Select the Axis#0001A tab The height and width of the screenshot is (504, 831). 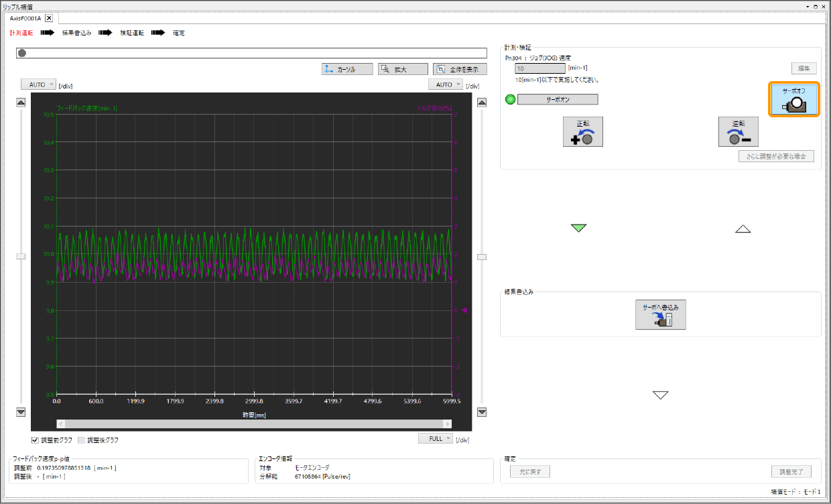point(25,18)
